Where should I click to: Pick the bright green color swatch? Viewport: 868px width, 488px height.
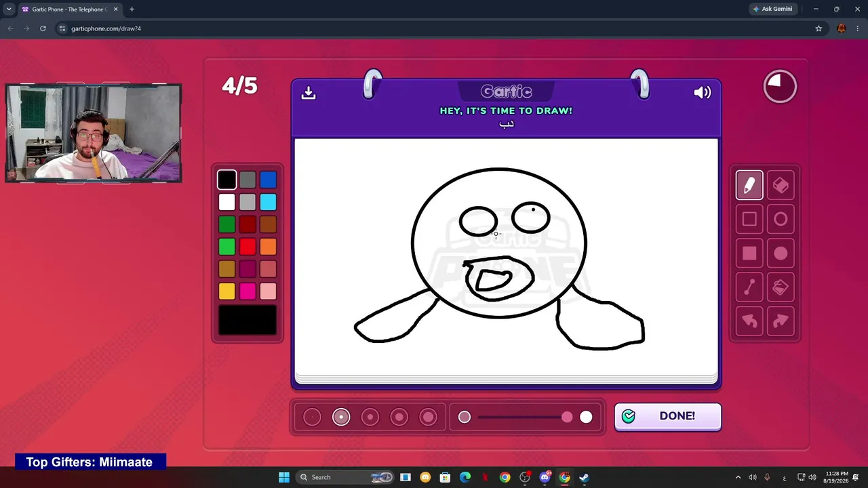[227, 247]
